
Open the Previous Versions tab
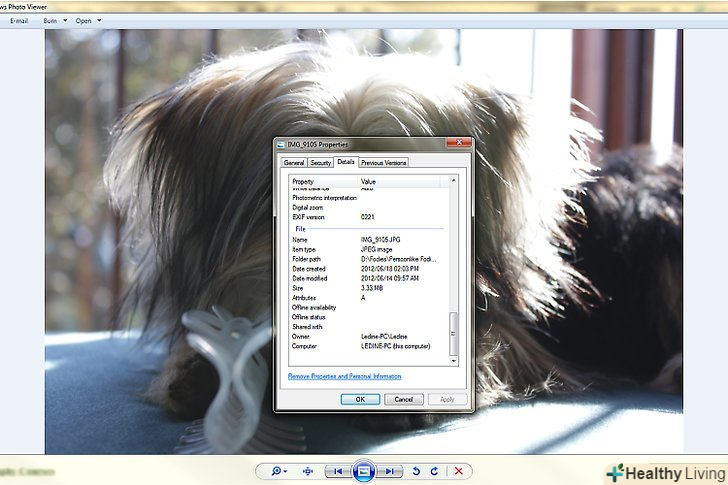coord(384,162)
